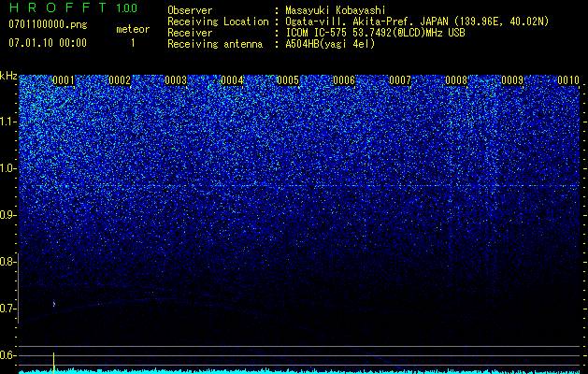The width and height of the screenshot is (588, 374).
Task: Click the Observer label
Action: 190,10
